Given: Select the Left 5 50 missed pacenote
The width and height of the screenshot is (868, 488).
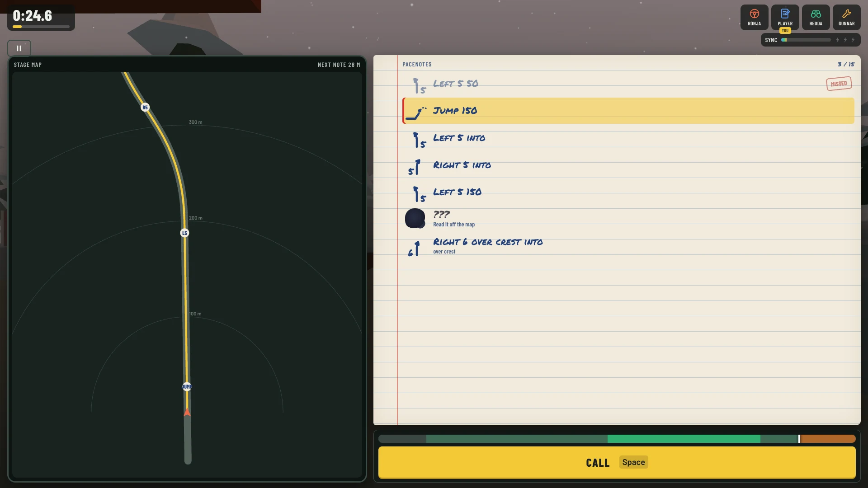Looking at the screenshot, I should click(x=628, y=84).
